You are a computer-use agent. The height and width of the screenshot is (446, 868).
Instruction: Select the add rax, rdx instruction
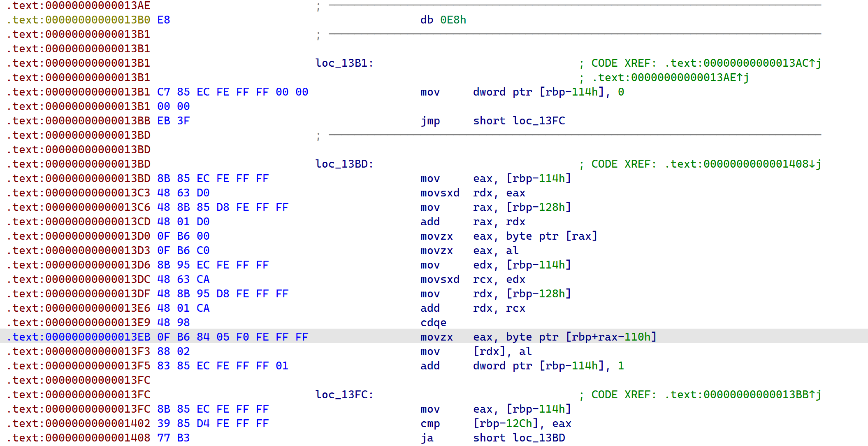click(473, 222)
